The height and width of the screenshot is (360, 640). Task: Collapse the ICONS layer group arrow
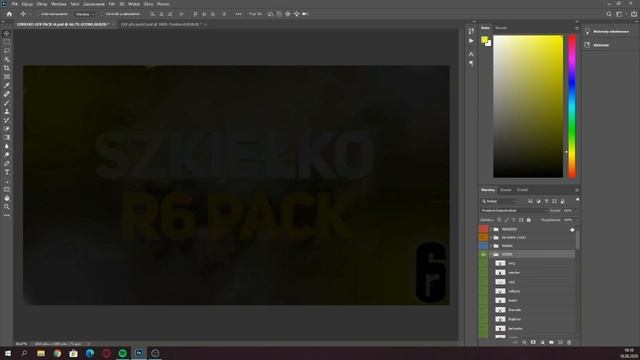(x=491, y=254)
